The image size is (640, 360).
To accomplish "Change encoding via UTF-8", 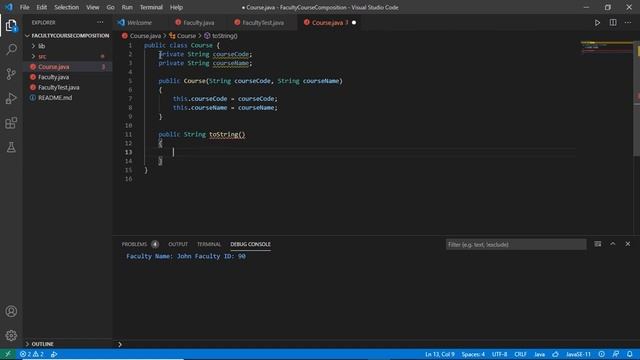I will pyautogui.click(x=499, y=354).
